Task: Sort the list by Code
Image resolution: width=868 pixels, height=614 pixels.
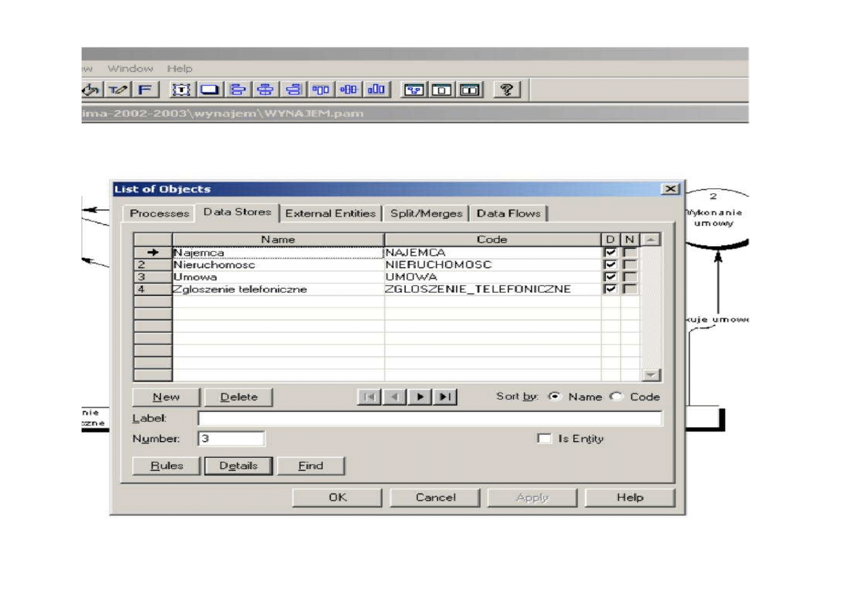Action: pyautogui.click(x=616, y=397)
